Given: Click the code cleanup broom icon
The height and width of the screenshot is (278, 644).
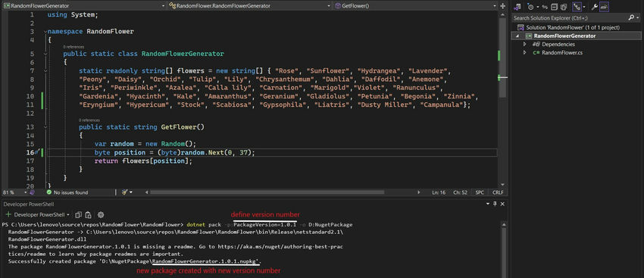Looking at the screenshot, I should [124, 192].
